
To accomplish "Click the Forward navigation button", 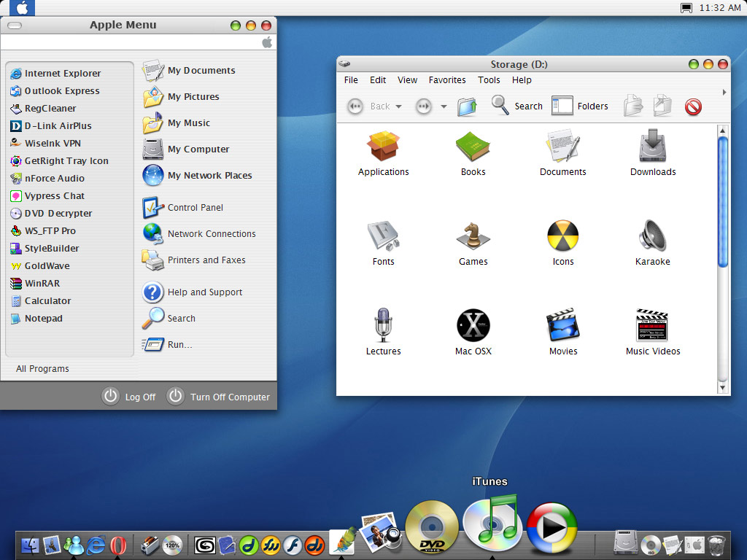I will pos(424,106).
